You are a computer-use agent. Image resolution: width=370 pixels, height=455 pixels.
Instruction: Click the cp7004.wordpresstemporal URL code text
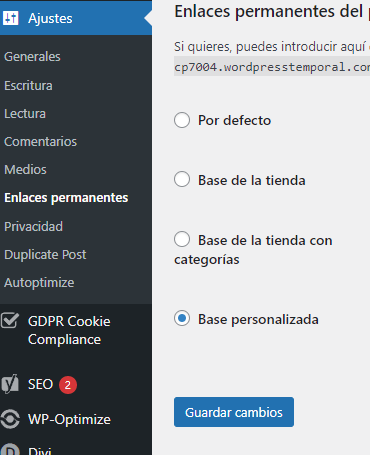tap(272, 67)
